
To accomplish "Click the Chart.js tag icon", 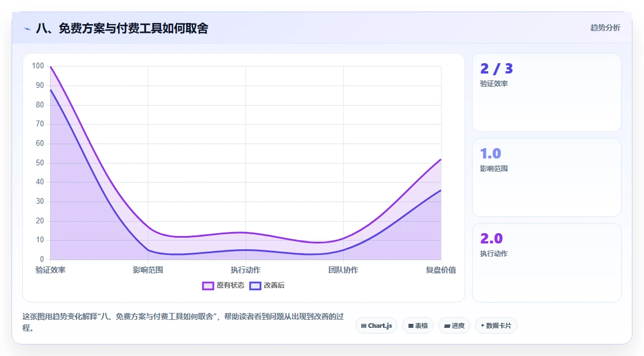I will (x=363, y=326).
